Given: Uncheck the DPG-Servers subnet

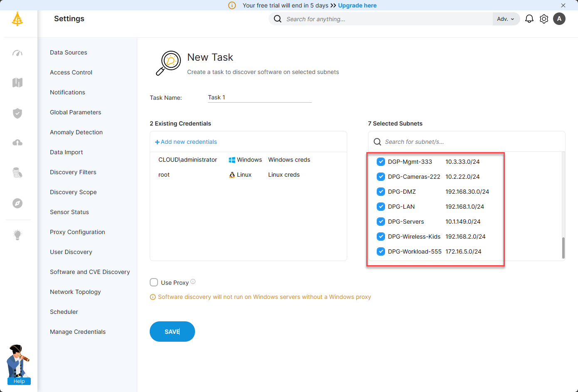Looking at the screenshot, I should [x=381, y=222].
